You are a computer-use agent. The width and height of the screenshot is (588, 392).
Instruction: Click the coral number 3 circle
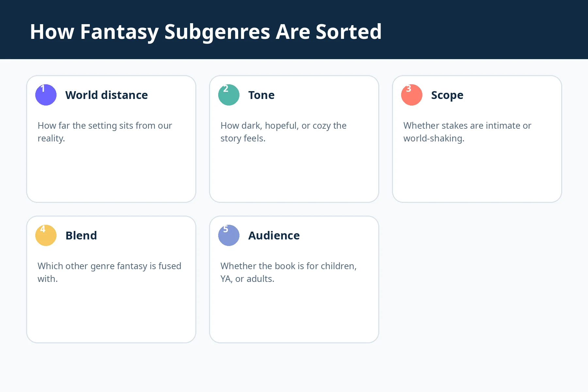412,95
